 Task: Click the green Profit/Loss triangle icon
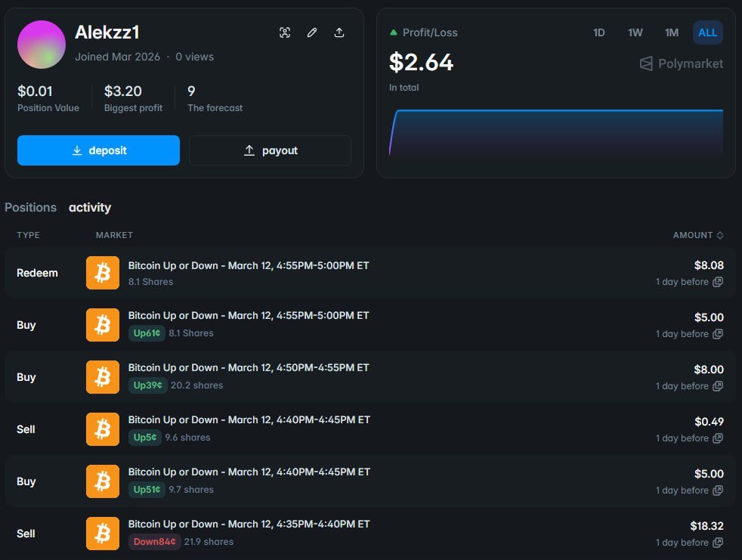393,32
